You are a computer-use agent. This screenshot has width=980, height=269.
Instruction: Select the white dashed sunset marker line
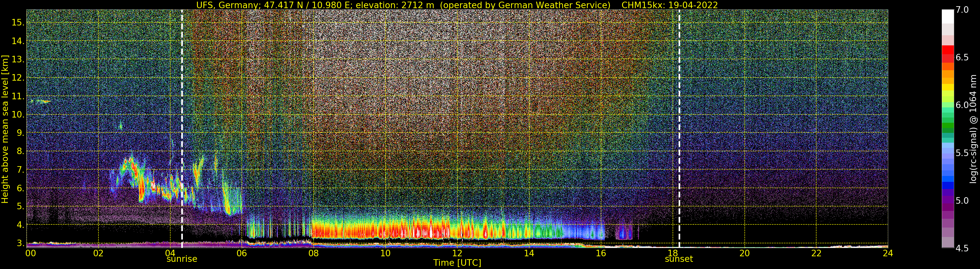679,129
